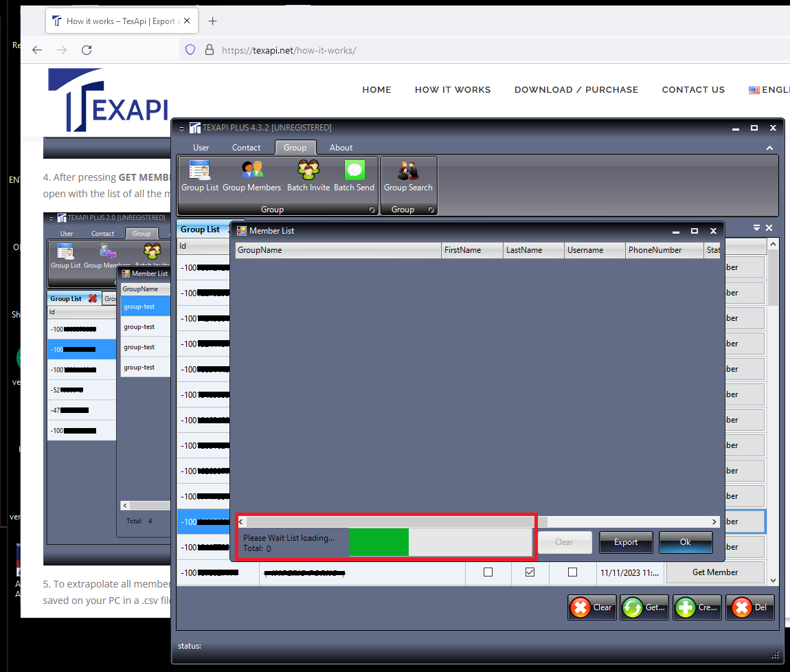
Task: Click the red Del button
Action: click(x=749, y=607)
